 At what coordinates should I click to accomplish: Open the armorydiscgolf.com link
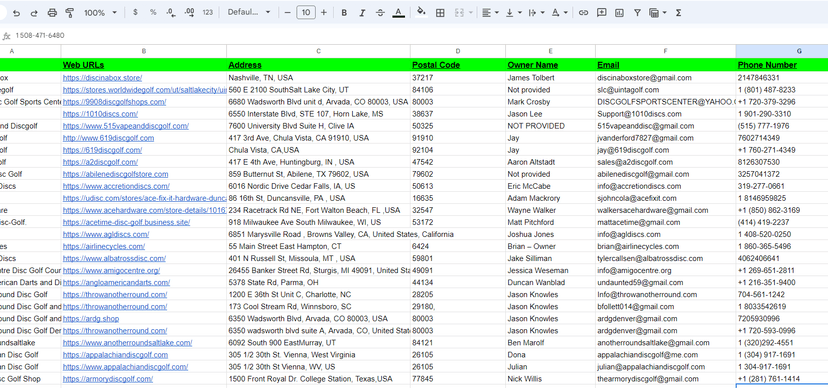108,379
